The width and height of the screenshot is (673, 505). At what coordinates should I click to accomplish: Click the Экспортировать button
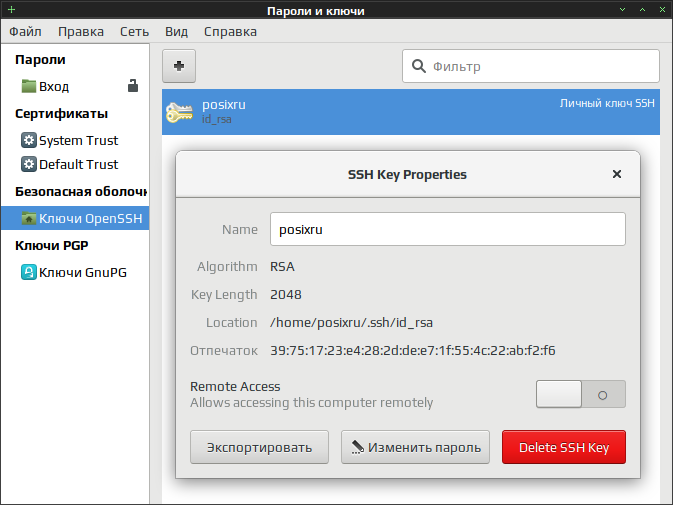259,447
